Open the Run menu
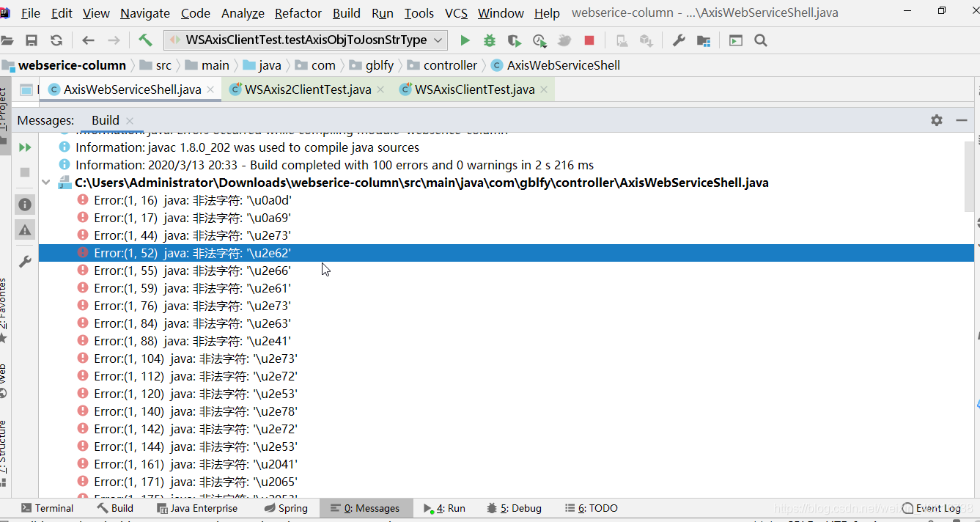 click(x=383, y=13)
